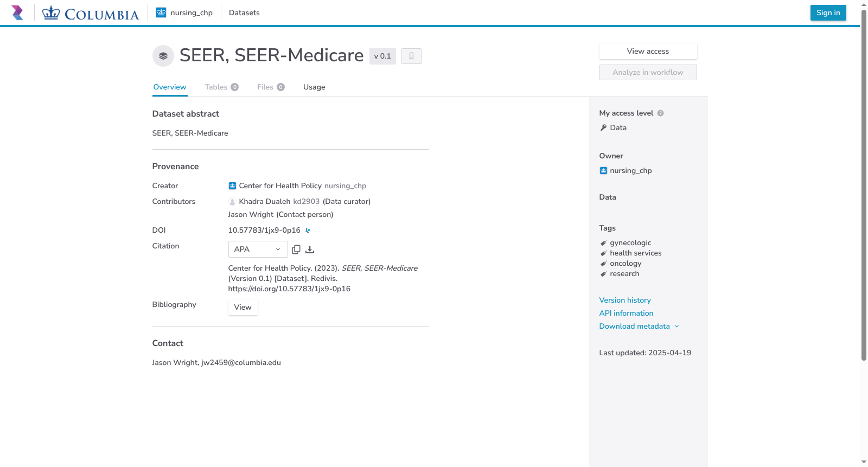Click the View bibliography button

pos(242,307)
